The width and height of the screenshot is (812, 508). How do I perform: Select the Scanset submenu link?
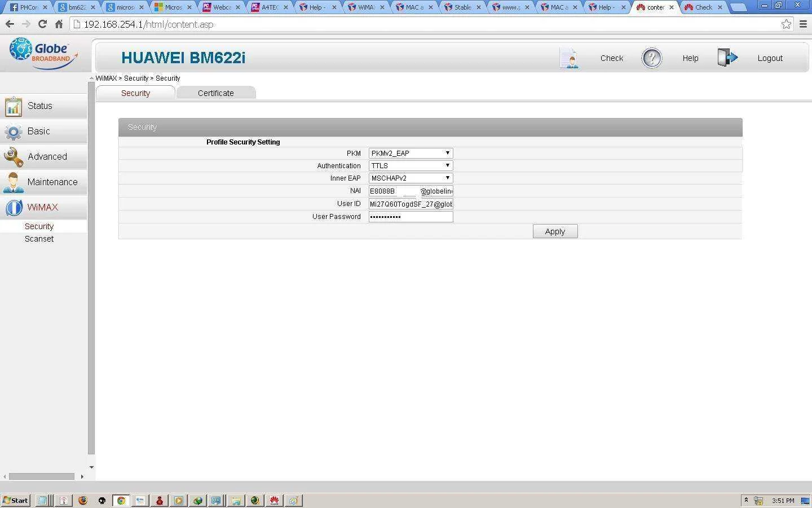coord(39,239)
